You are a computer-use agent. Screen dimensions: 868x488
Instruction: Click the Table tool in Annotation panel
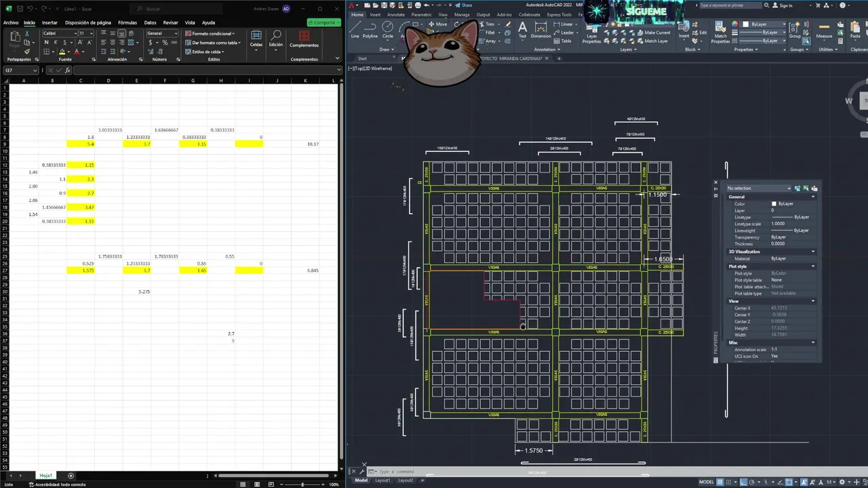[561, 41]
